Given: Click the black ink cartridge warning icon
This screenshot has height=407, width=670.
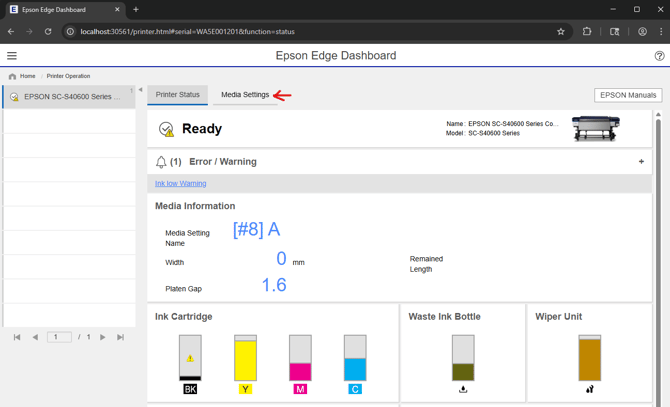Looking at the screenshot, I should click(190, 358).
